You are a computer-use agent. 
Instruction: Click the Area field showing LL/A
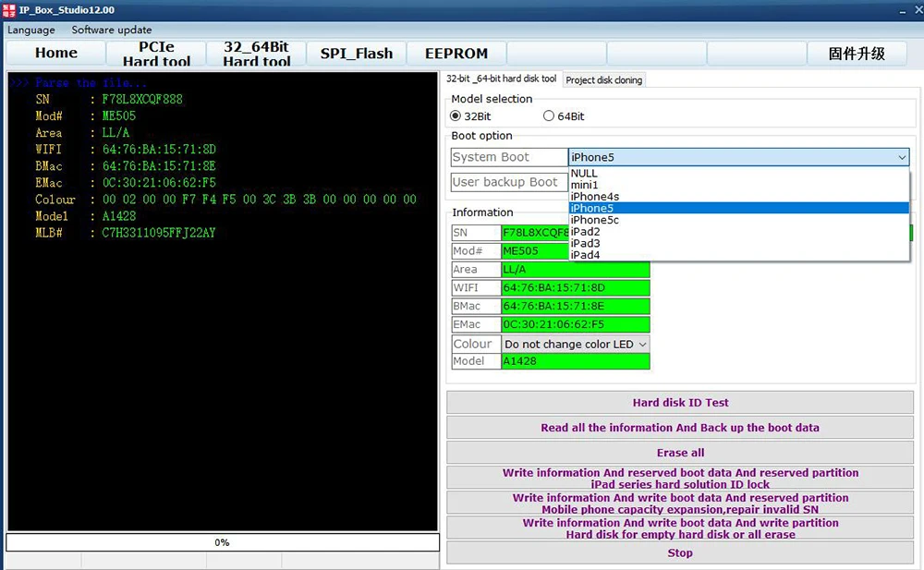tap(575, 270)
